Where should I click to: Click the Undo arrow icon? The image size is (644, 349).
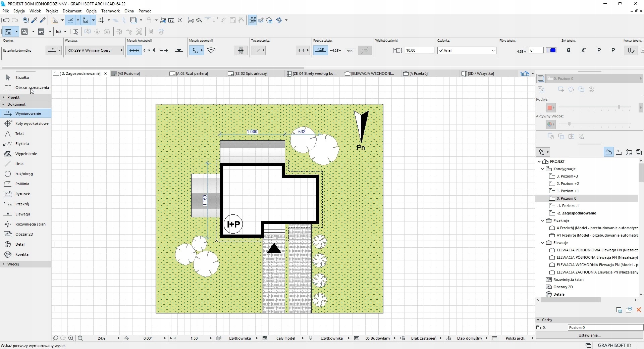pos(6,20)
